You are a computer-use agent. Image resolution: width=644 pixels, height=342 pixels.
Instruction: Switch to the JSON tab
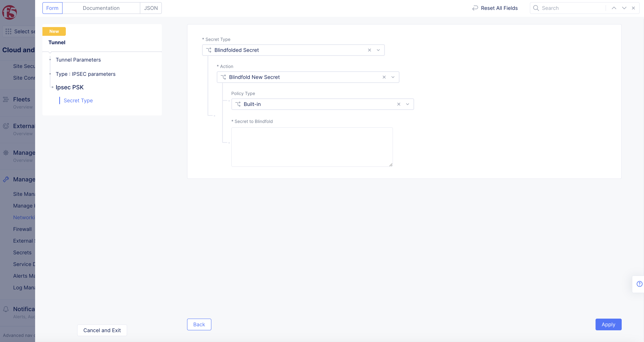pos(151,8)
